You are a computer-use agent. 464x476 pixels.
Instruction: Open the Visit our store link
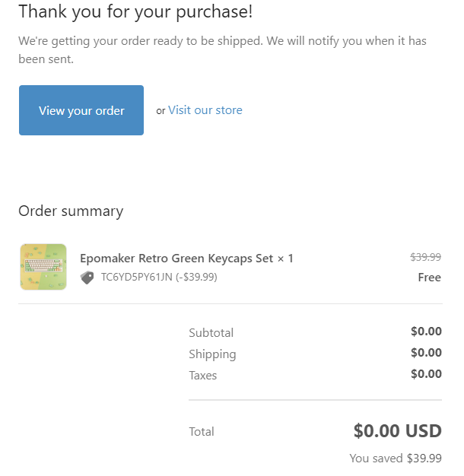(205, 110)
